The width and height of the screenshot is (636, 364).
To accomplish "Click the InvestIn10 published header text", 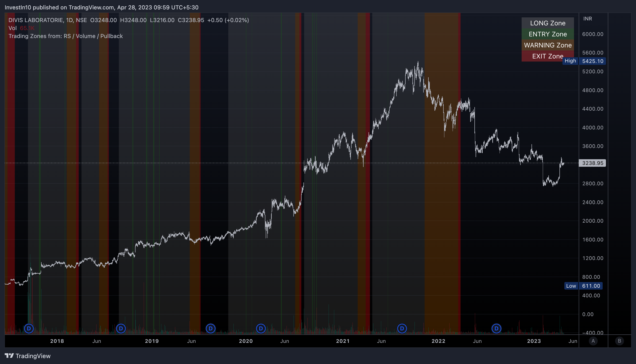I will 101,7.
